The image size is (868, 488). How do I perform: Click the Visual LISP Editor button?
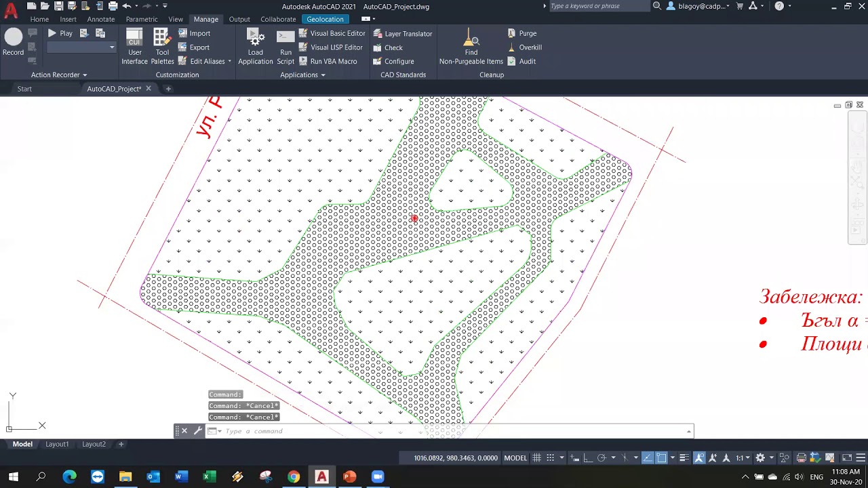330,47
